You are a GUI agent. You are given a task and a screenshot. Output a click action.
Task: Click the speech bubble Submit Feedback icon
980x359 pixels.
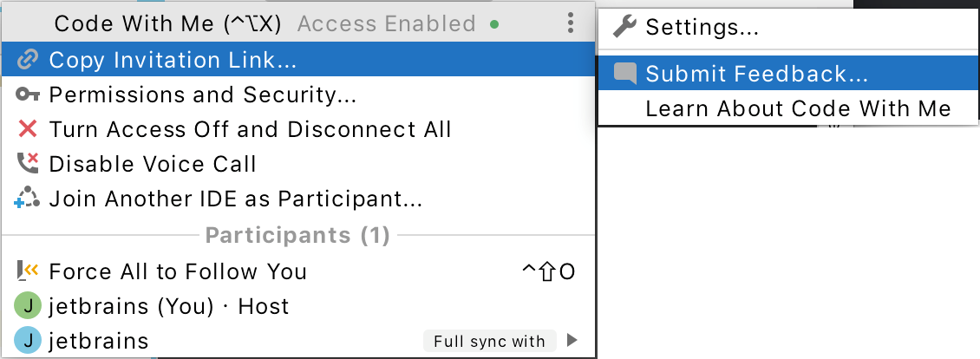624,74
